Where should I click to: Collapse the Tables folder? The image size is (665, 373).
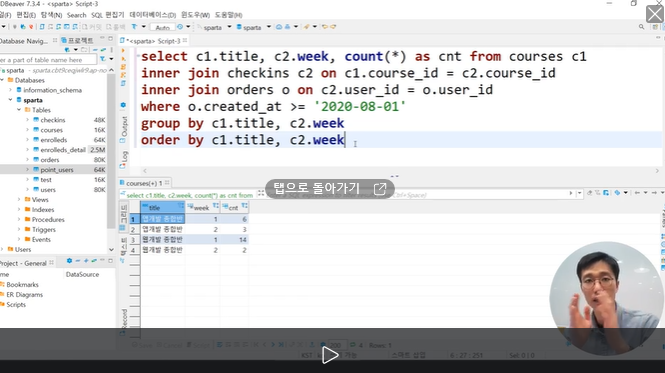pyautogui.click(x=19, y=110)
